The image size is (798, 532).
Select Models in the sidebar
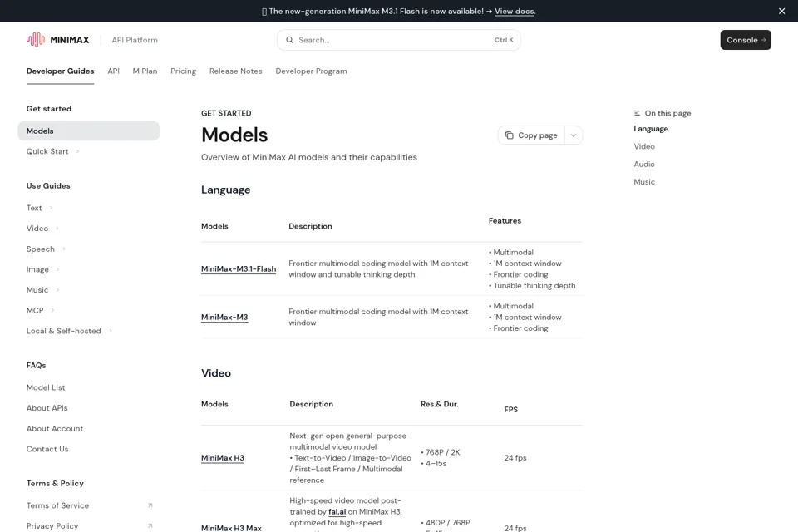[89, 131]
